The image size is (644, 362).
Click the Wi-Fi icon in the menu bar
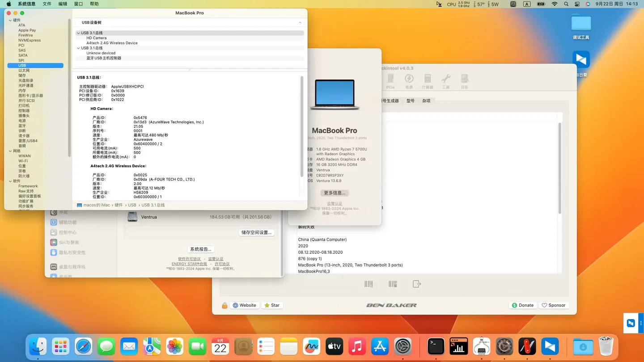point(555,4)
